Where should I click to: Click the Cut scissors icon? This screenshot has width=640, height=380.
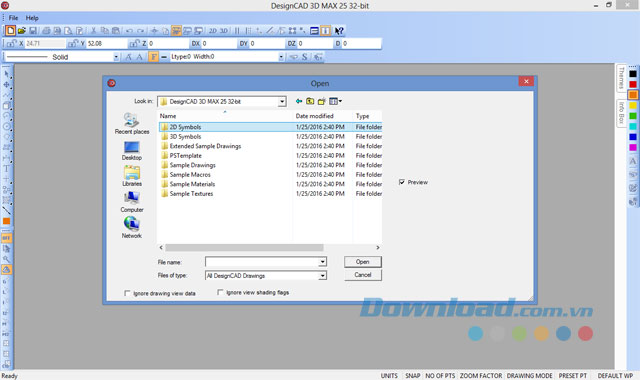(93, 31)
